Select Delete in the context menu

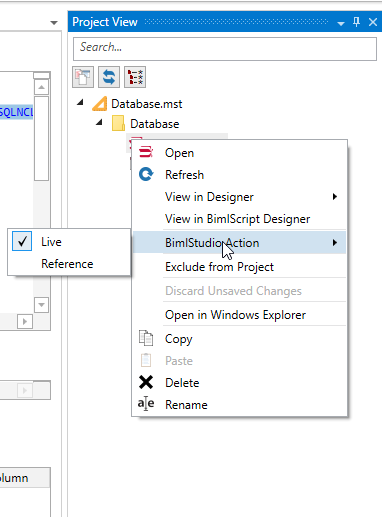point(239,383)
